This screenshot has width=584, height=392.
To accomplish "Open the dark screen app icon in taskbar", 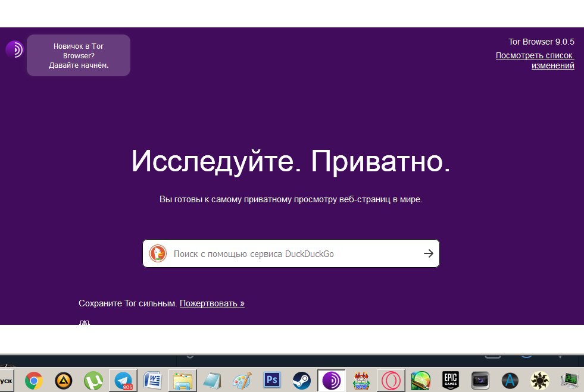I will tap(480, 381).
